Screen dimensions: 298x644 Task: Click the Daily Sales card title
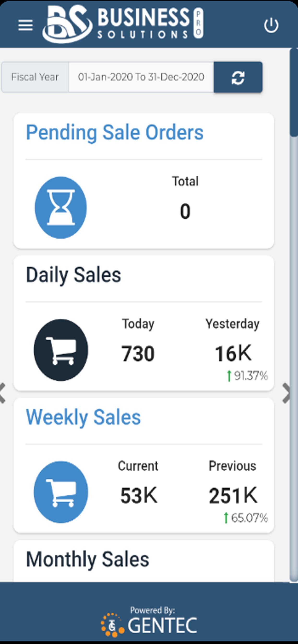click(x=74, y=275)
